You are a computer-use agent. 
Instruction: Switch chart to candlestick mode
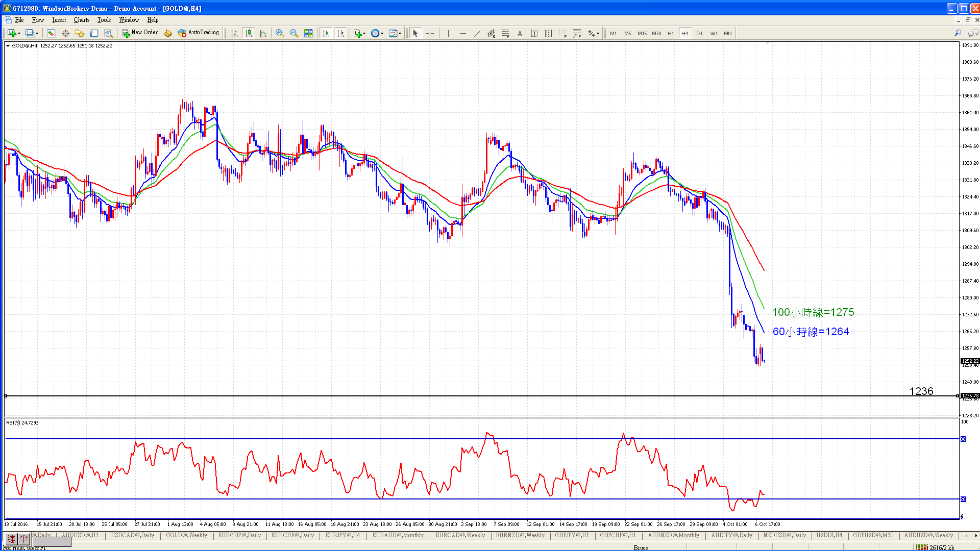click(x=249, y=33)
